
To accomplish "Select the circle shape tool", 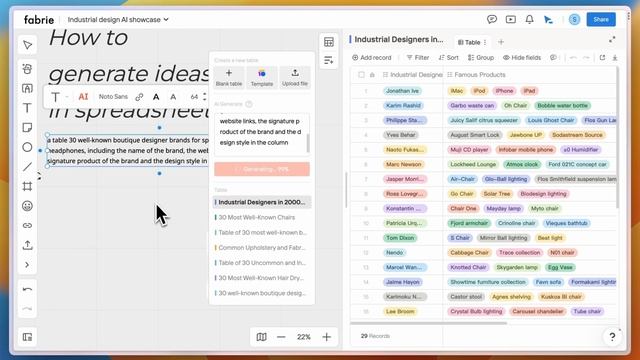I will coord(27,147).
